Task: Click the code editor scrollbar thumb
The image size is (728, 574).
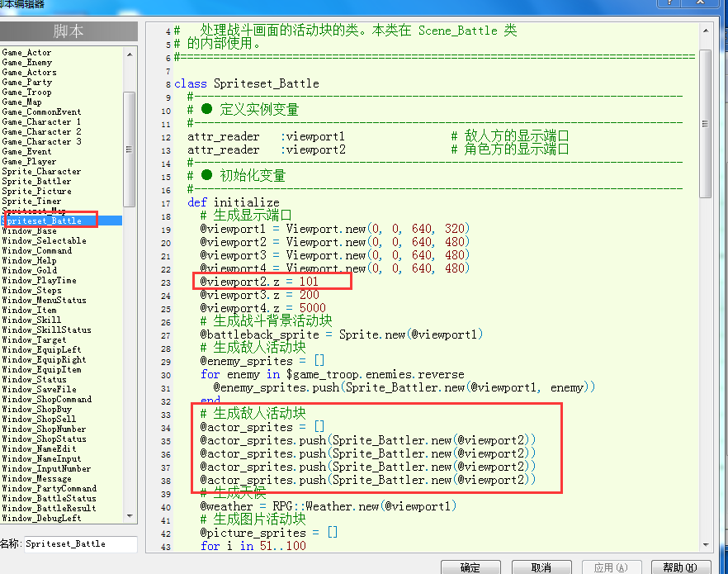Action: click(x=705, y=124)
